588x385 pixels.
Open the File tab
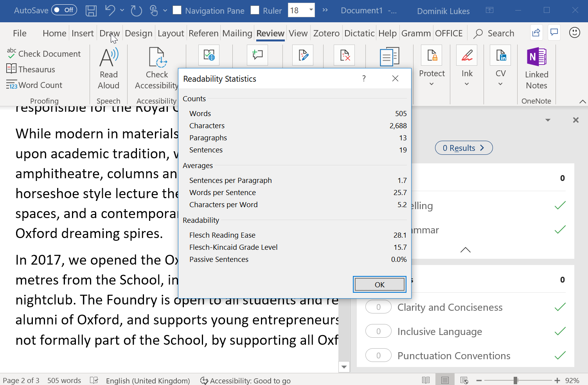(20, 33)
